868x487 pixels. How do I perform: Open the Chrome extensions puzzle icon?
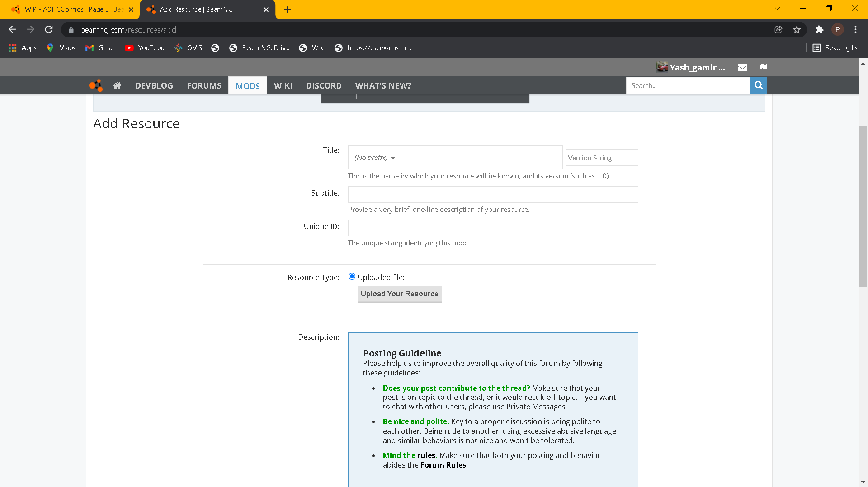click(x=819, y=30)
